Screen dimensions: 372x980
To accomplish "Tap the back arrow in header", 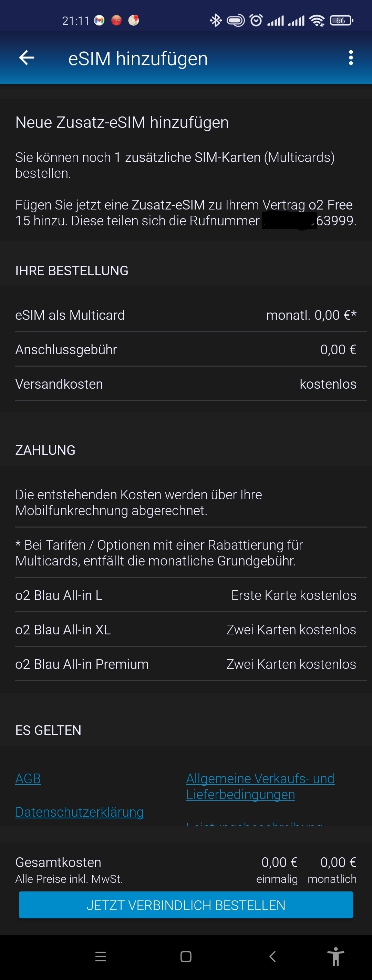I will pos(27,58).
